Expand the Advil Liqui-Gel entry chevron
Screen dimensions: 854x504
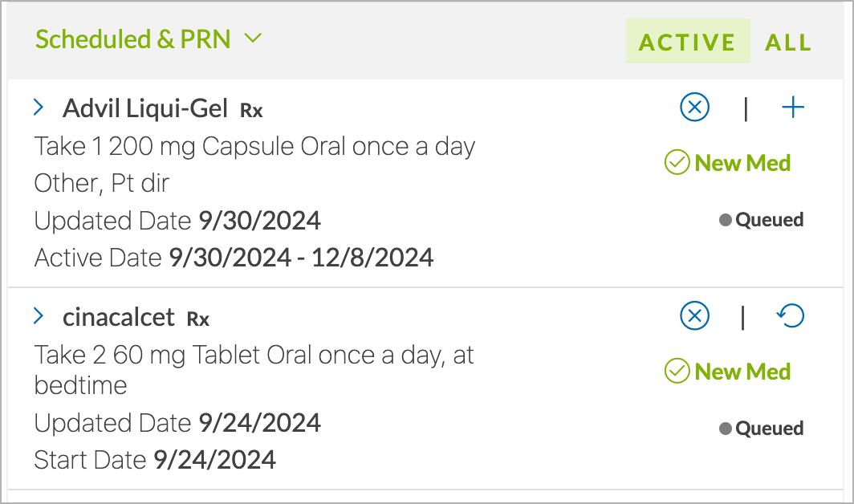coord(39,107)
